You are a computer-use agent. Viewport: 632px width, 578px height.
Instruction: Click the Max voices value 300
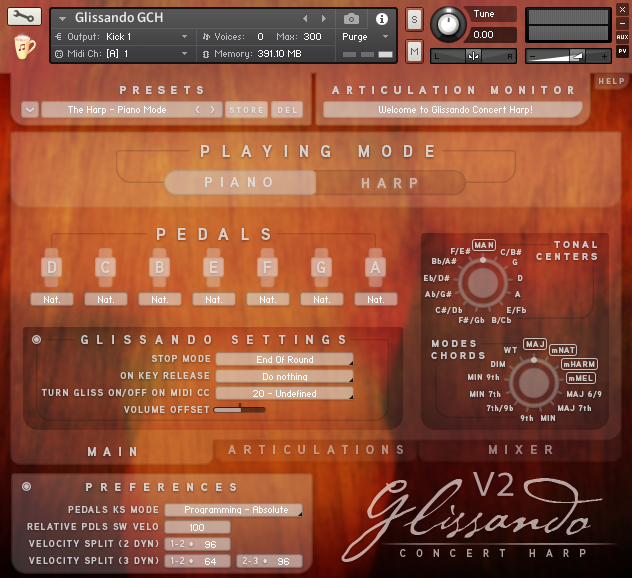tap(312, 37)
